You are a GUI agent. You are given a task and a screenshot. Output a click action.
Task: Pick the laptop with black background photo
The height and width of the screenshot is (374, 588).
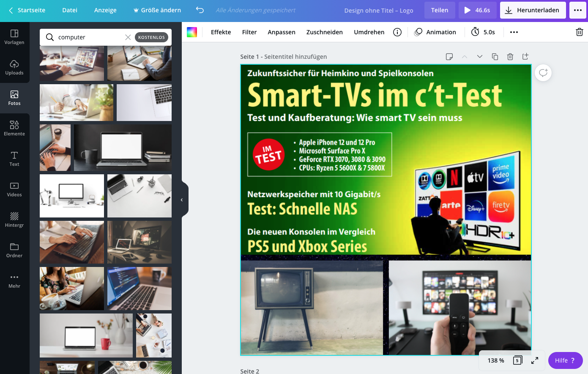[x=123, y=148]
